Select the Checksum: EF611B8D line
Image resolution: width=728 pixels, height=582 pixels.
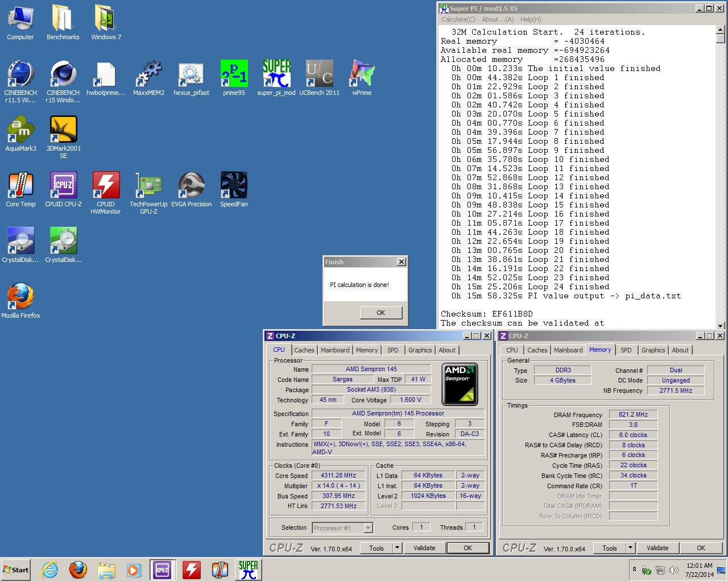(x=487, y=314)
